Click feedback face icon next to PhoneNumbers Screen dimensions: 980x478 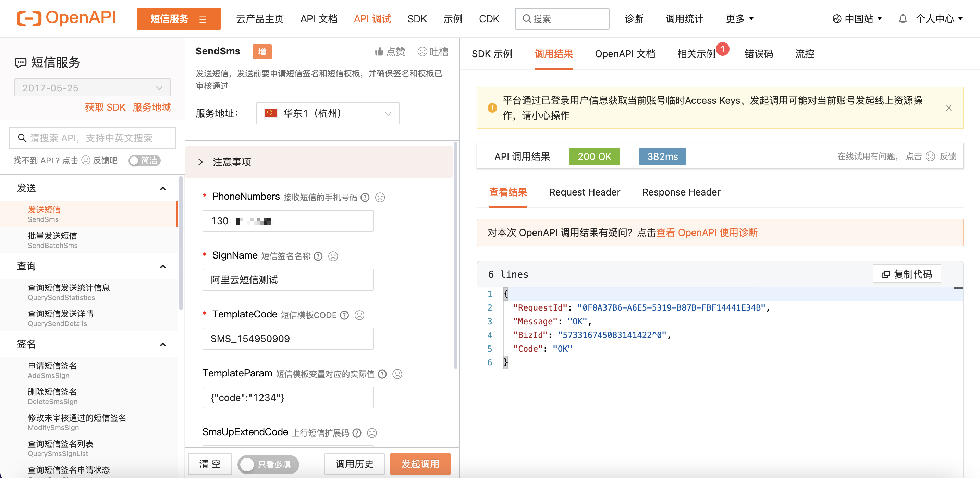pos(380,197)
